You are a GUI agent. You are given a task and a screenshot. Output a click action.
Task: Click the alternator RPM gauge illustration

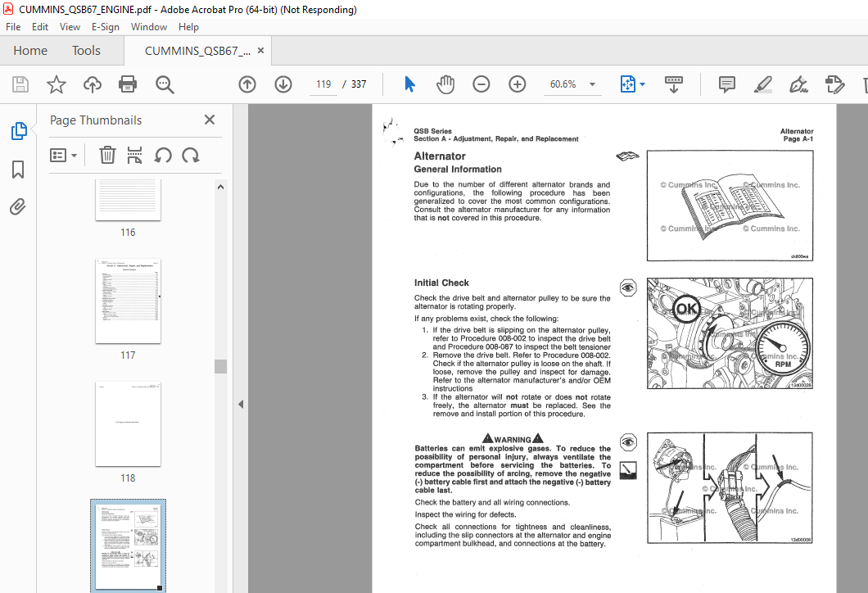click(x=730, y=333)
